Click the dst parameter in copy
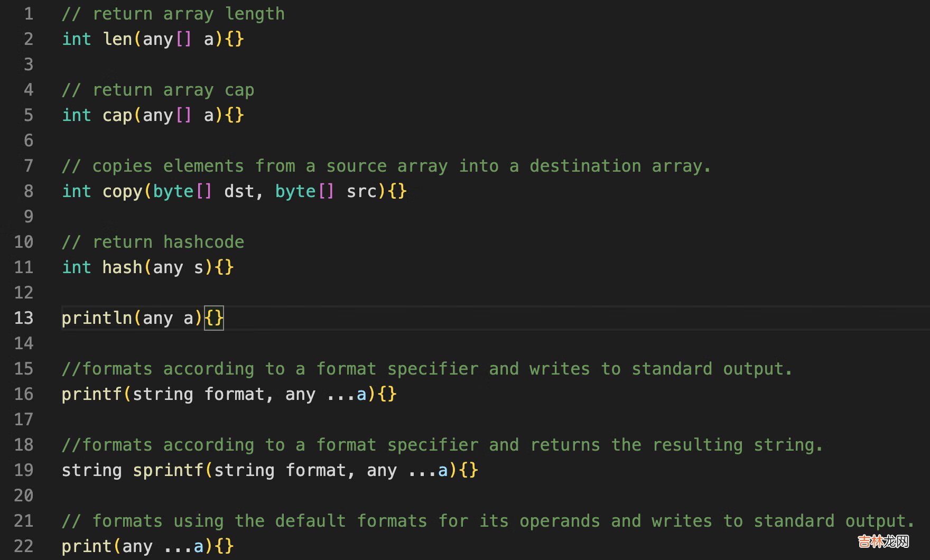Viewport: 930px width, 560px height. 239,191
